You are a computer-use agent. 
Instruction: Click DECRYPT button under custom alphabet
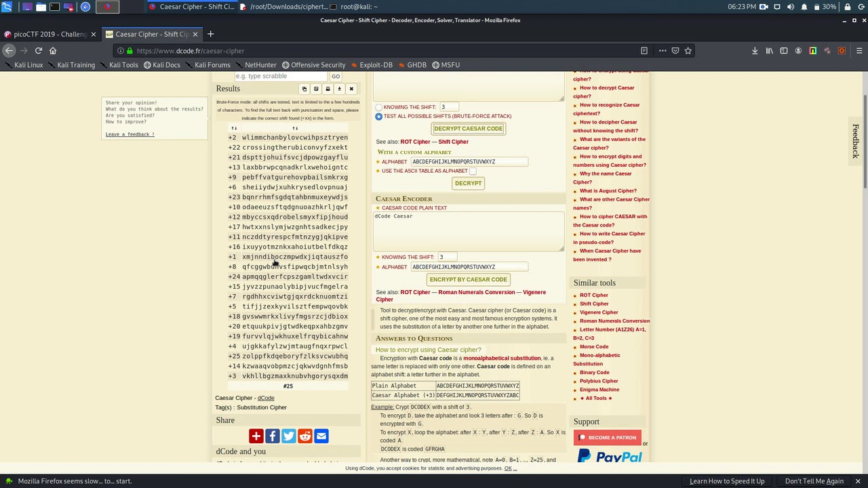coord(468,183)
